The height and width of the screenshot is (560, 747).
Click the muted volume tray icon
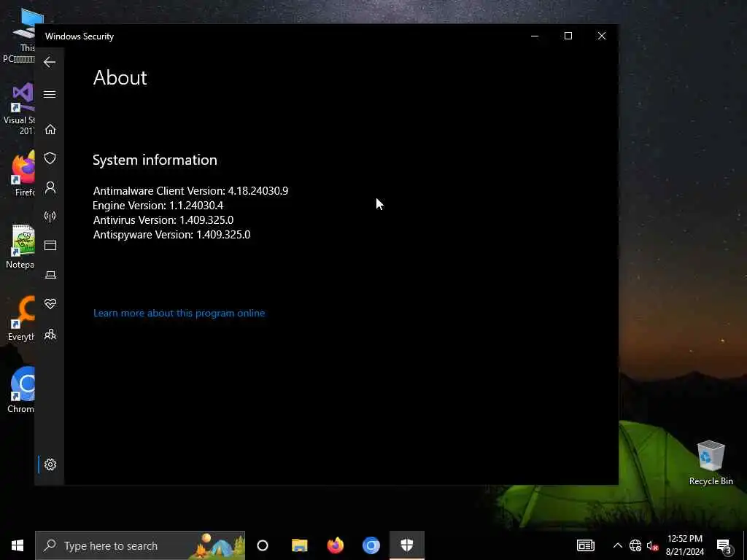pyautogui.click(x=652, y=545)
